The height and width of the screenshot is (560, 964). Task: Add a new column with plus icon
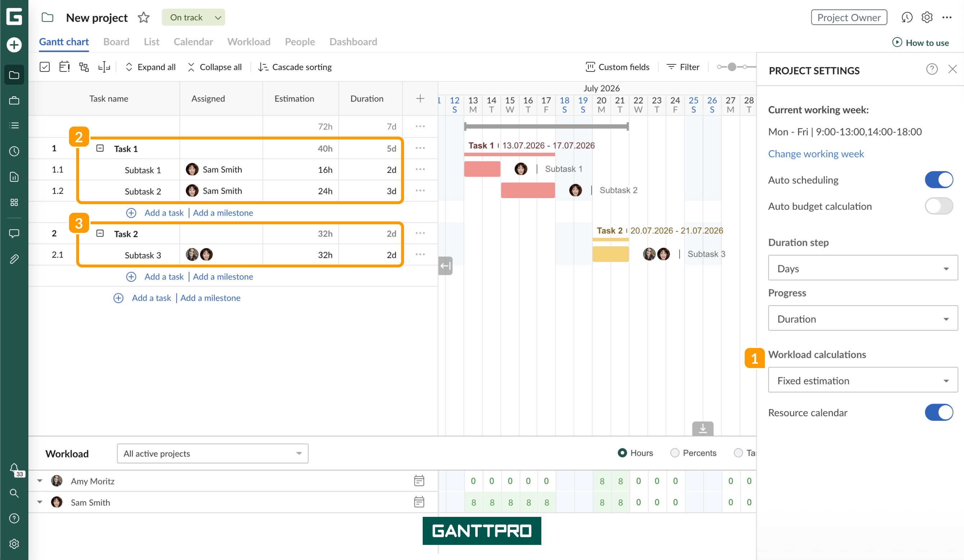tap(420, 99)
